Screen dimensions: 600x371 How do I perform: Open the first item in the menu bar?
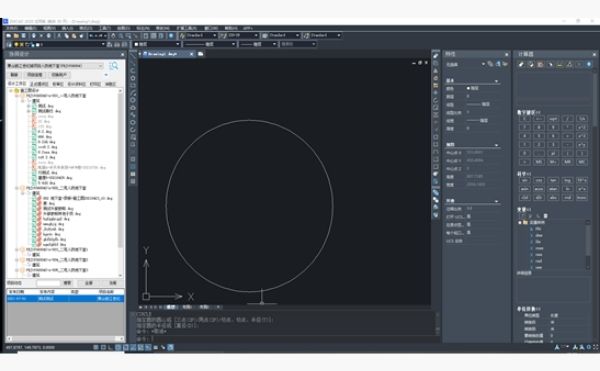[x=11, y=28]
